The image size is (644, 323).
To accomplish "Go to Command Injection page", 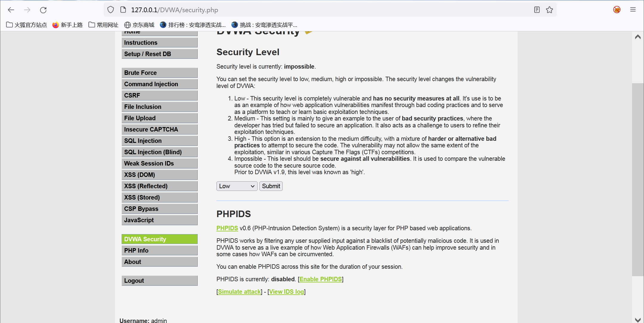I will [160, 84].
